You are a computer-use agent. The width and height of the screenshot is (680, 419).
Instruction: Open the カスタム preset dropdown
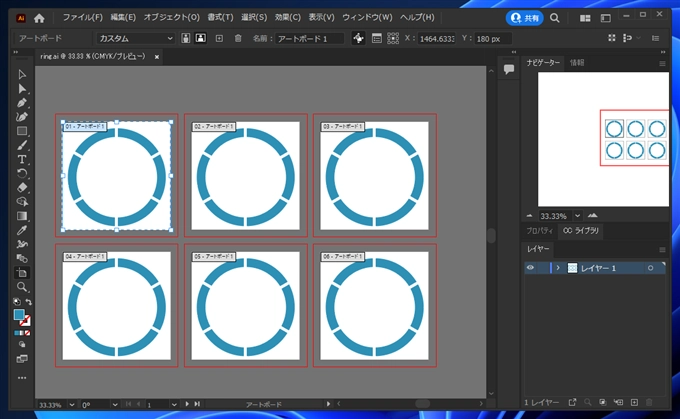136,38
